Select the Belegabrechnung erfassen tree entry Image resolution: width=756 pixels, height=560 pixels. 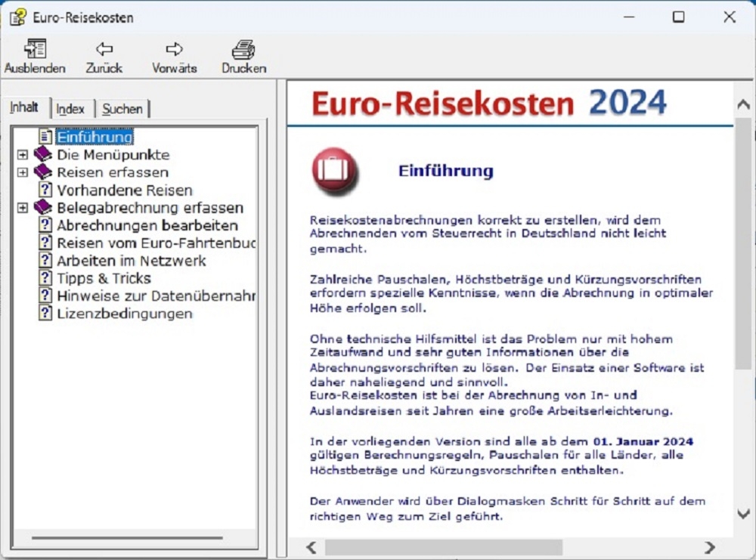pyautogui.click(x=150, y=208)
